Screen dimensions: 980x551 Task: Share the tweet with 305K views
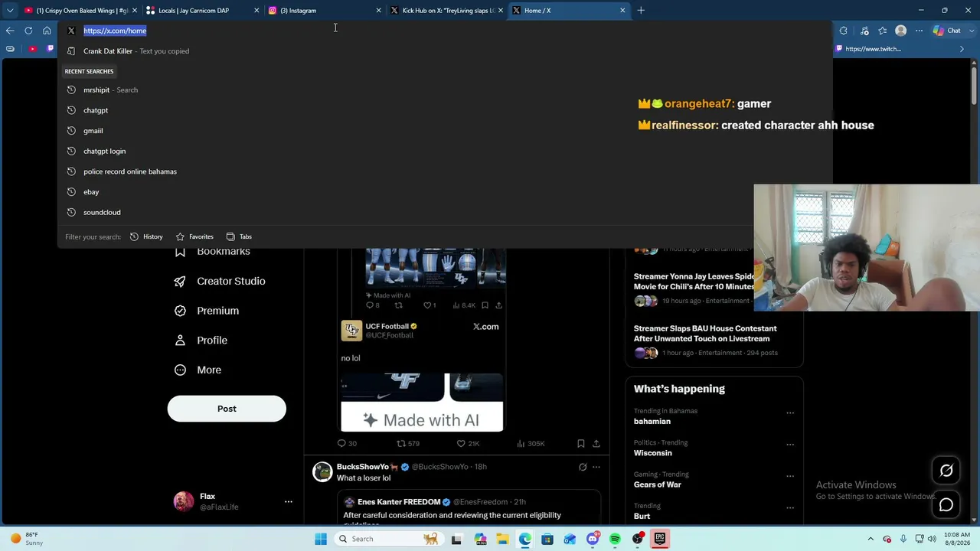(596, 444)
